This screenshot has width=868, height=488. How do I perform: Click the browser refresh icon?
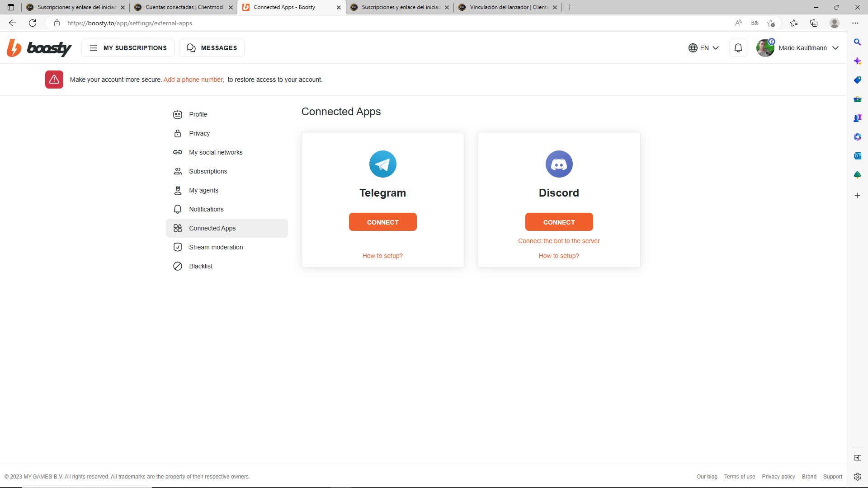click(33, 23)
